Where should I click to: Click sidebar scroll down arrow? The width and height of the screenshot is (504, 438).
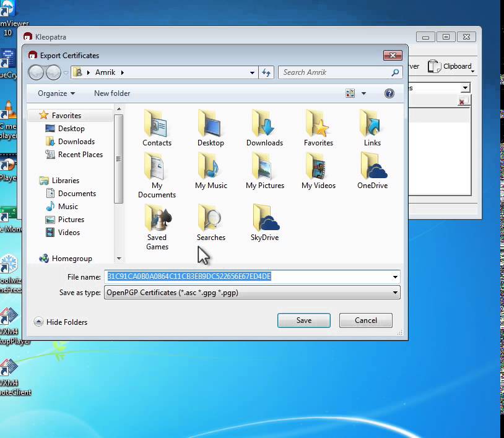[x=119, y=259]
